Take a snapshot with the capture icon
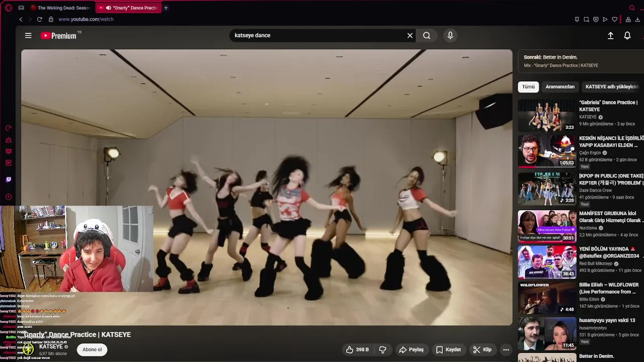Viewport: 644px width, 362px height. tap(586, 19)
